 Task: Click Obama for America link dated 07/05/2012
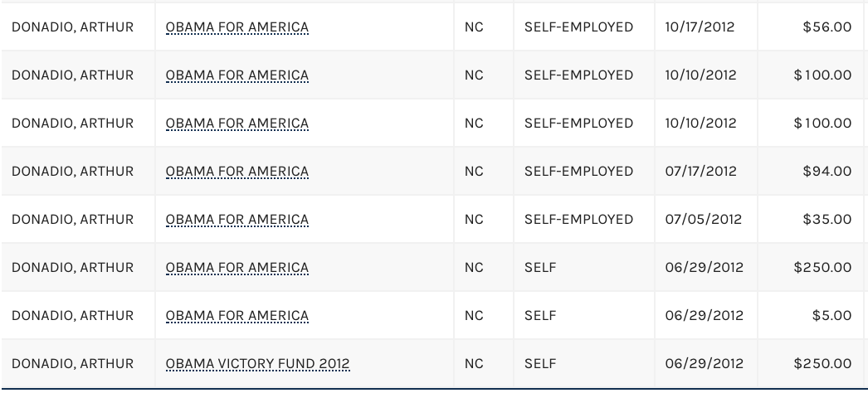(x=237, y=220)
